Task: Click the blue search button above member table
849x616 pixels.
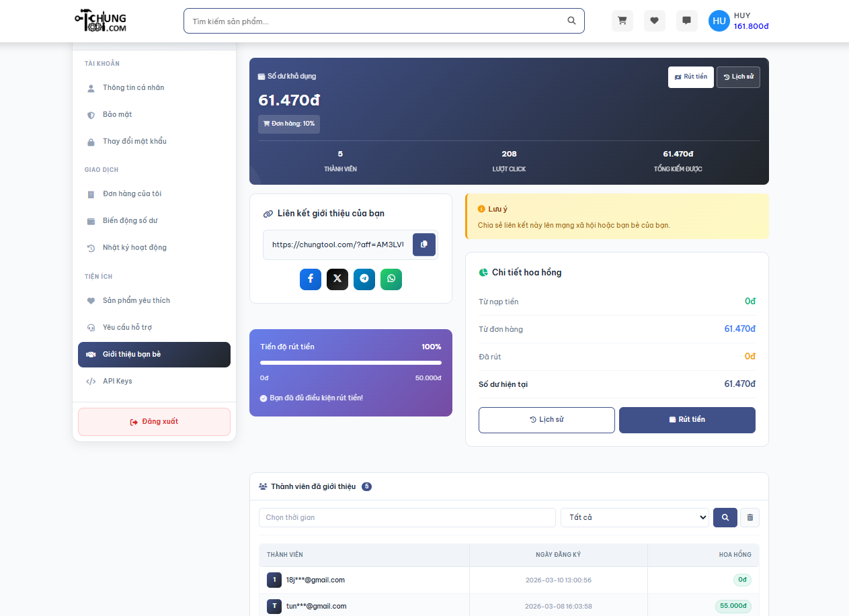Action: point(725,517)
